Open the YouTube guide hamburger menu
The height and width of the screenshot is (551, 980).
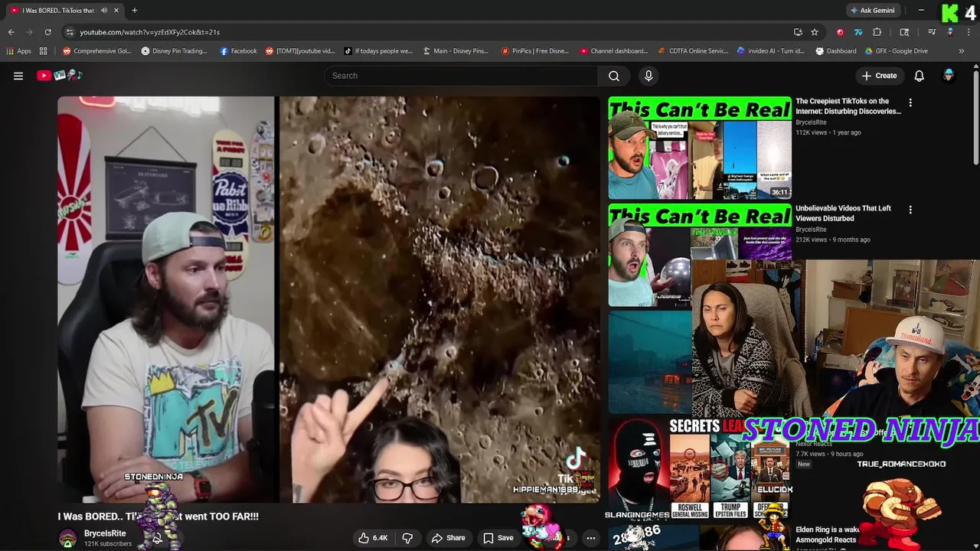click(x=18, y=76)
